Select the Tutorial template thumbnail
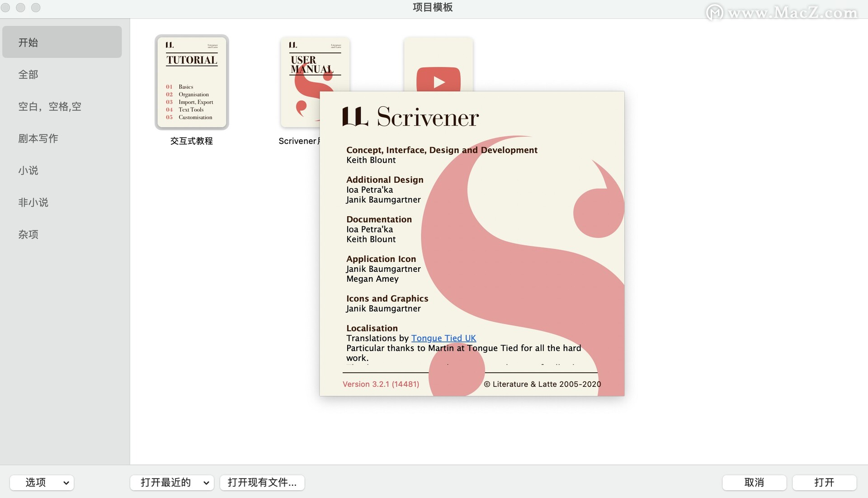Image resolution: width=868 pixels, height=498 pixels. tap(192, 82)
